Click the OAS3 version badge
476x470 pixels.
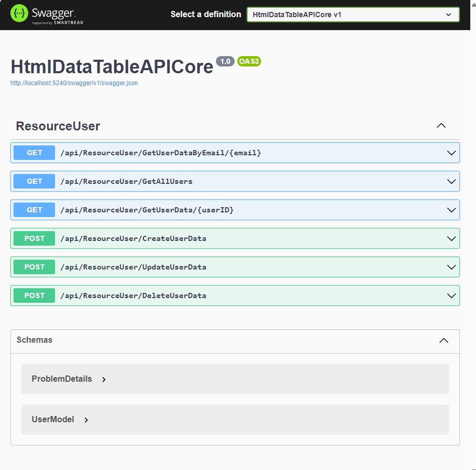pos(249,61)
